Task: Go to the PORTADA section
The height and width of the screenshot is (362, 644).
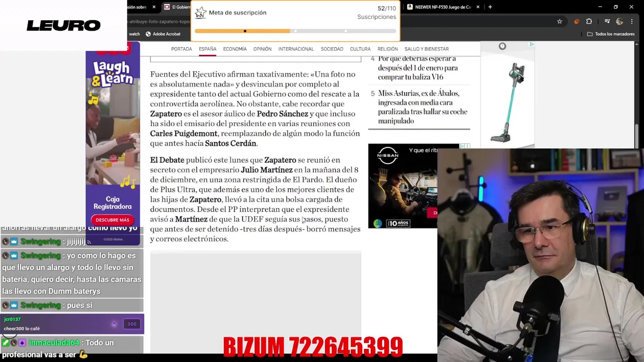Action: 182,49
